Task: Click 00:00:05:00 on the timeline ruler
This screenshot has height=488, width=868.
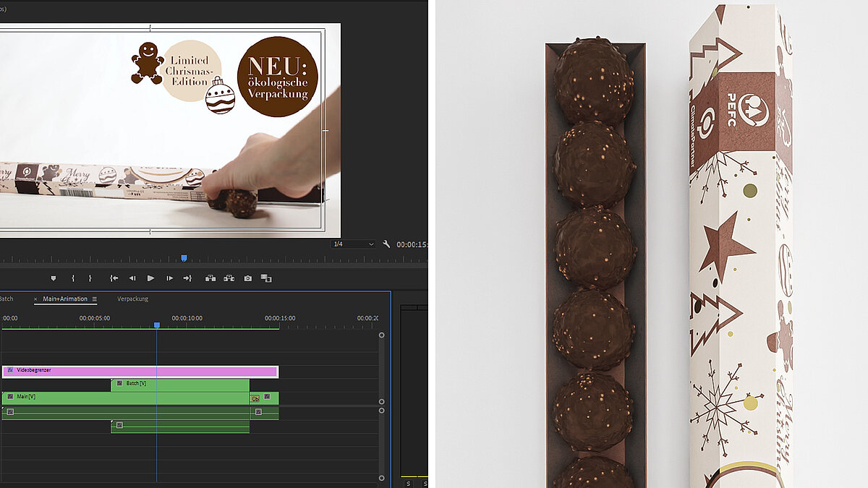Action: tap(95, 318)
